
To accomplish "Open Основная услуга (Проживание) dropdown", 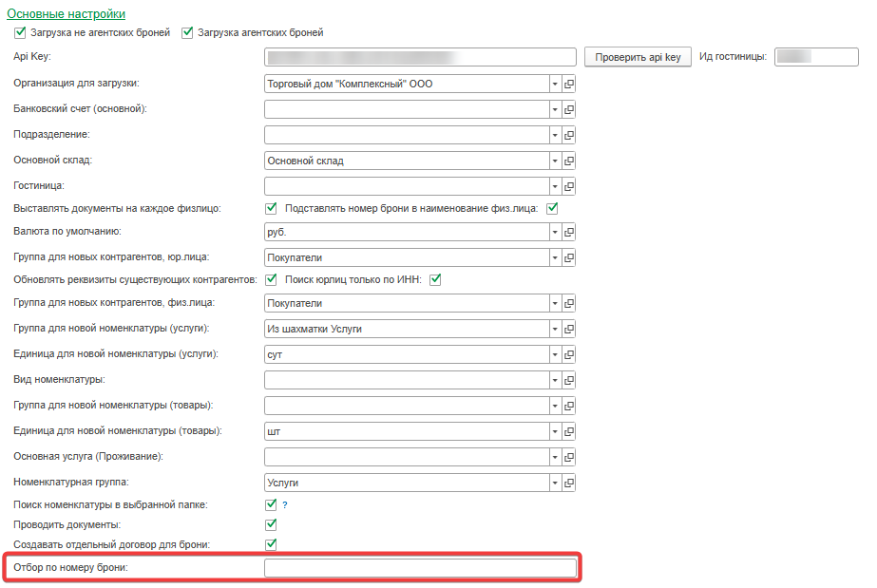I will pyautogui.click(x=555, y=457).
